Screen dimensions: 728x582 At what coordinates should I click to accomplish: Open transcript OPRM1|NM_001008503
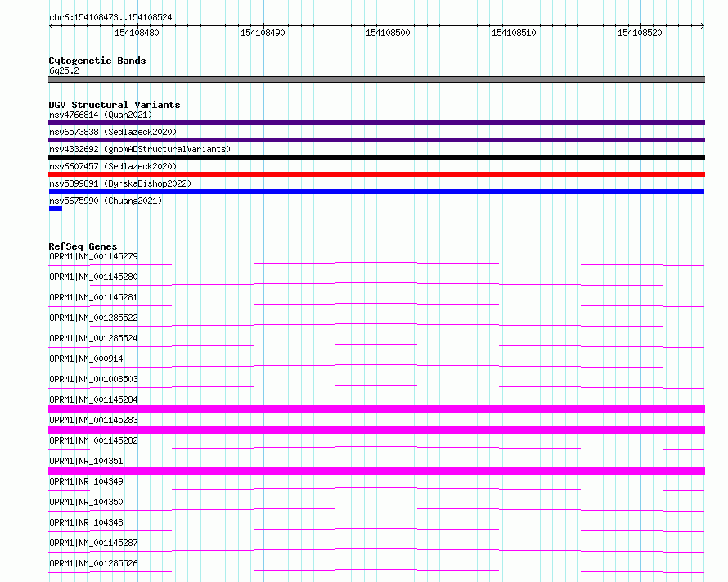(x=93, y=379)
